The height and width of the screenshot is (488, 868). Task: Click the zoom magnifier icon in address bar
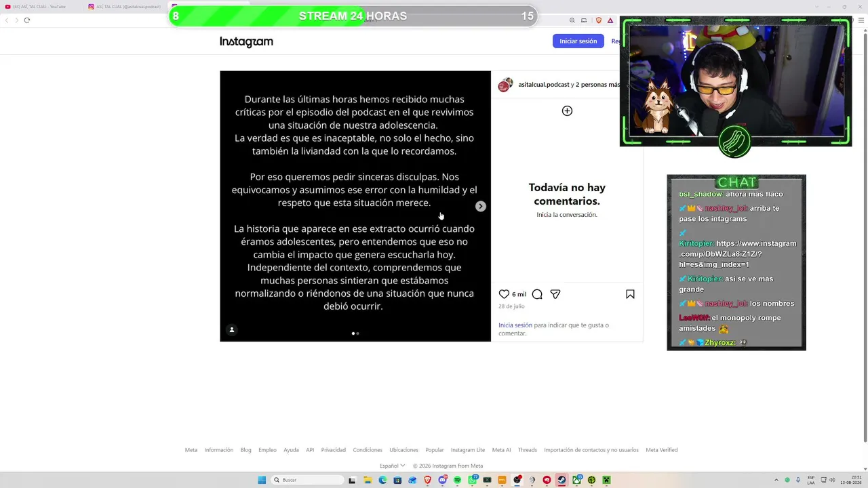572,20
